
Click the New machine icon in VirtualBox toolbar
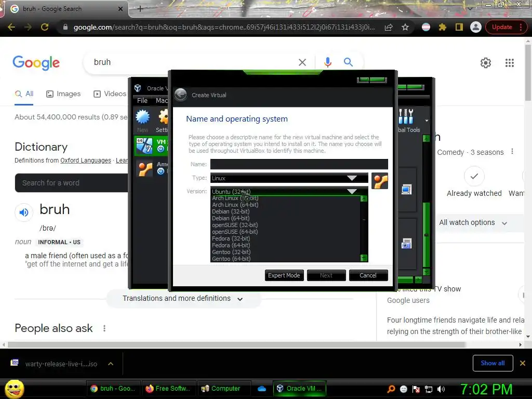(x=142, y=117)
